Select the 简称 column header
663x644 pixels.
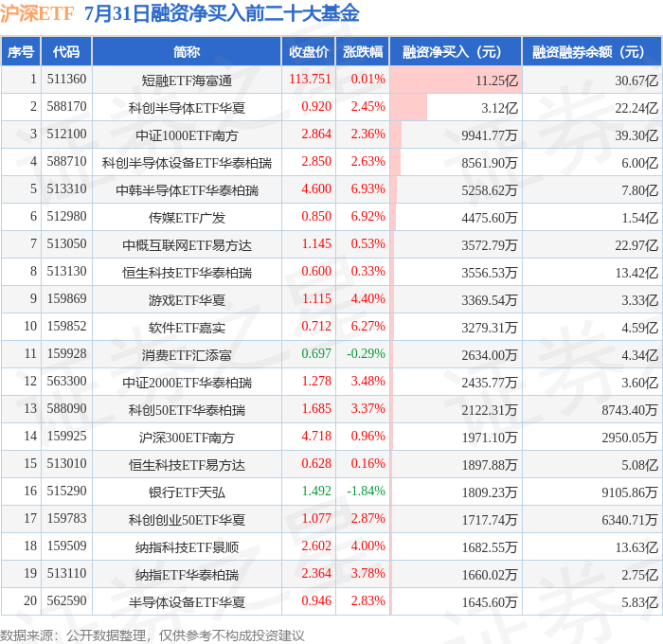pyautogui.click(x=187, y=51)
